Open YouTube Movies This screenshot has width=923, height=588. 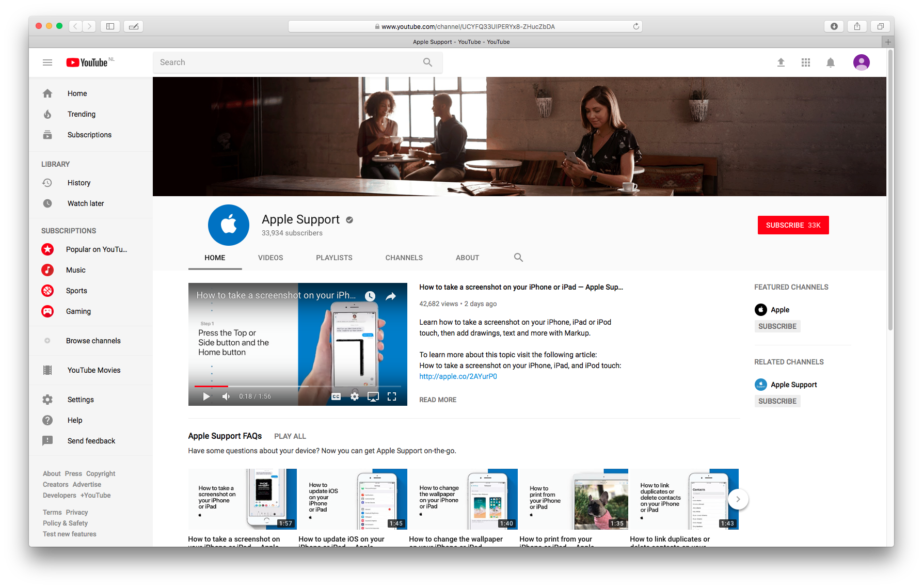tap(91, 370)
